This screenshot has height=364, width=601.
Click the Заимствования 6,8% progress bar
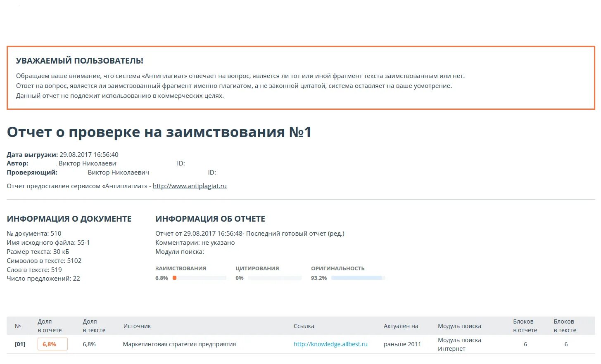click(199, 278)
